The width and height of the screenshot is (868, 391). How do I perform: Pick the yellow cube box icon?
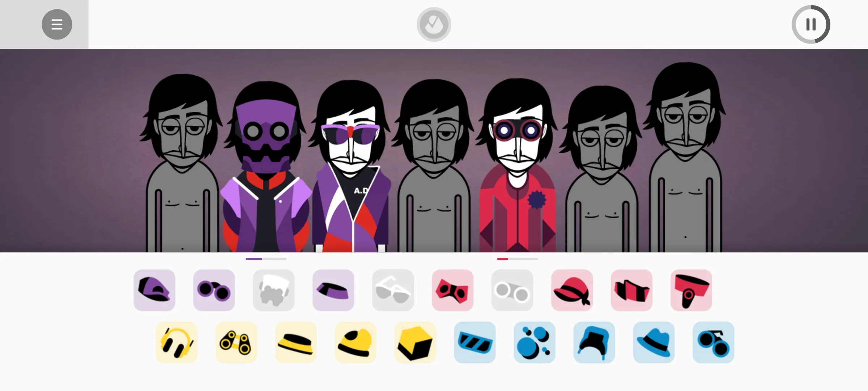pyautogui.click(x=415, y=342)
